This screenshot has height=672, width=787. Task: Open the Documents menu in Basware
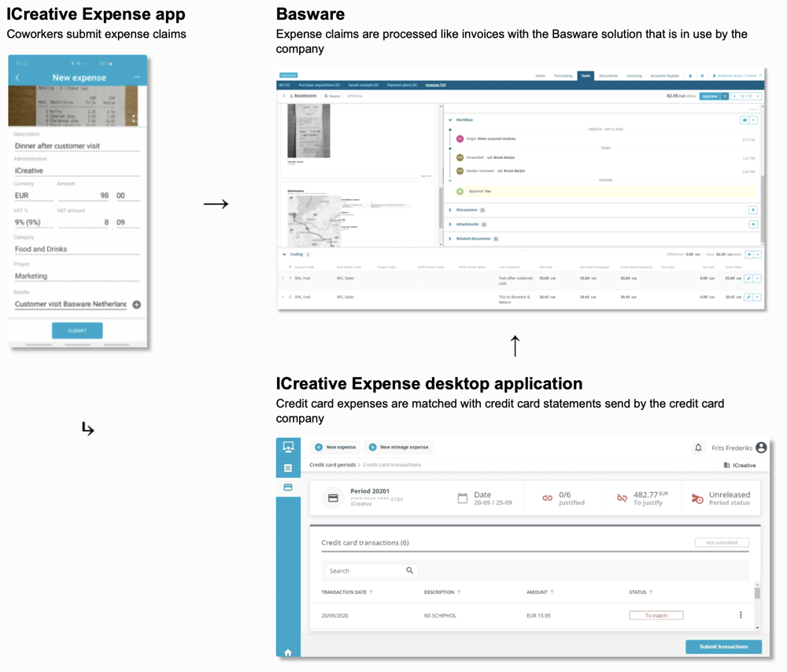tap(608, 76)
